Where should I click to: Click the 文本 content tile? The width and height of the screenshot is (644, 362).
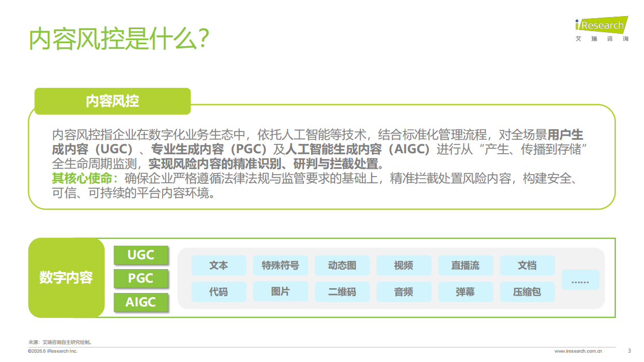[x=219, y=265]
